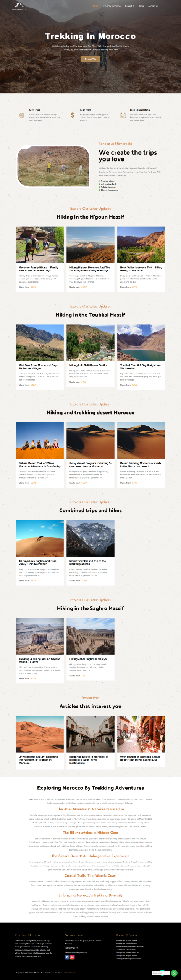Open the Instagram icon in footer
Viewport: 181px width, 980px height.
[x=72, y=957]
